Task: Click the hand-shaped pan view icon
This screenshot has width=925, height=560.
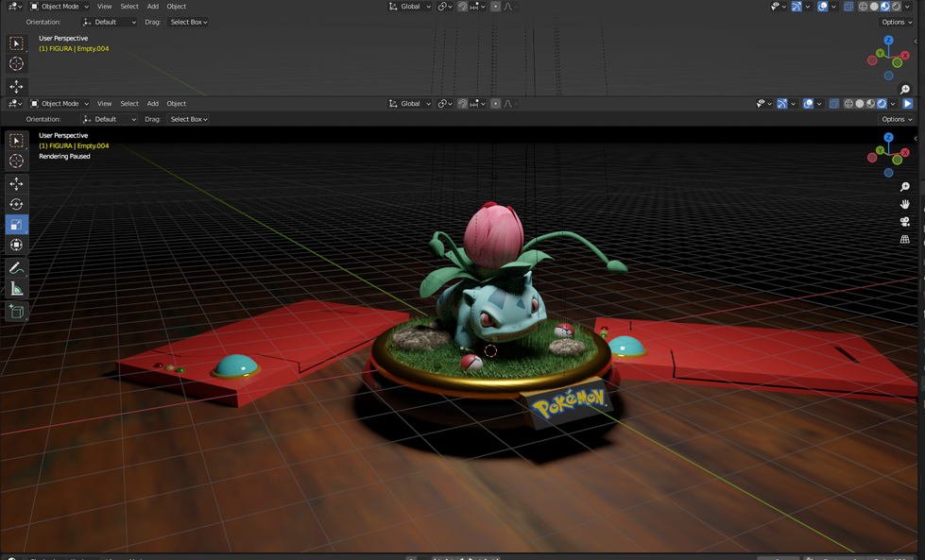Action: [x=904, y=204]
